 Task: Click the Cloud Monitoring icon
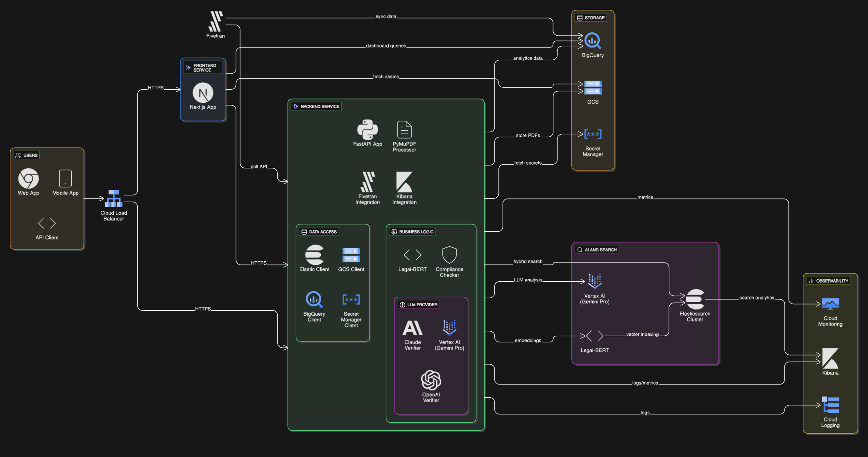830,304
